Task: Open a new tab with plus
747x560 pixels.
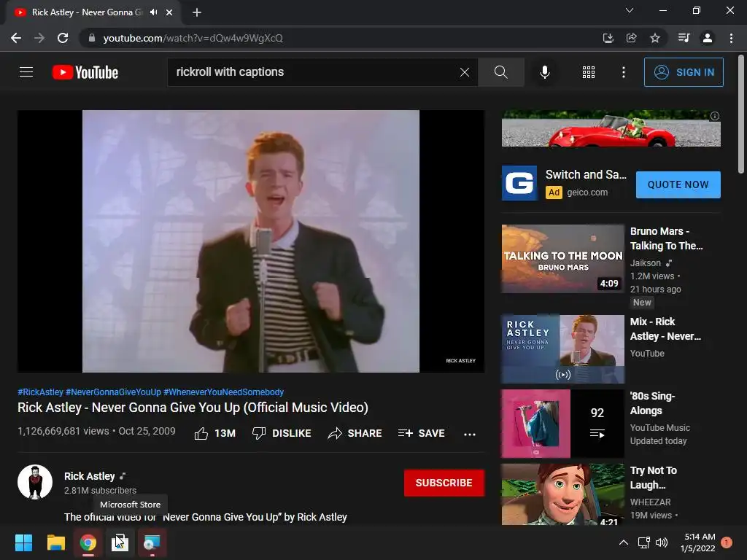Action: point(197,12)
